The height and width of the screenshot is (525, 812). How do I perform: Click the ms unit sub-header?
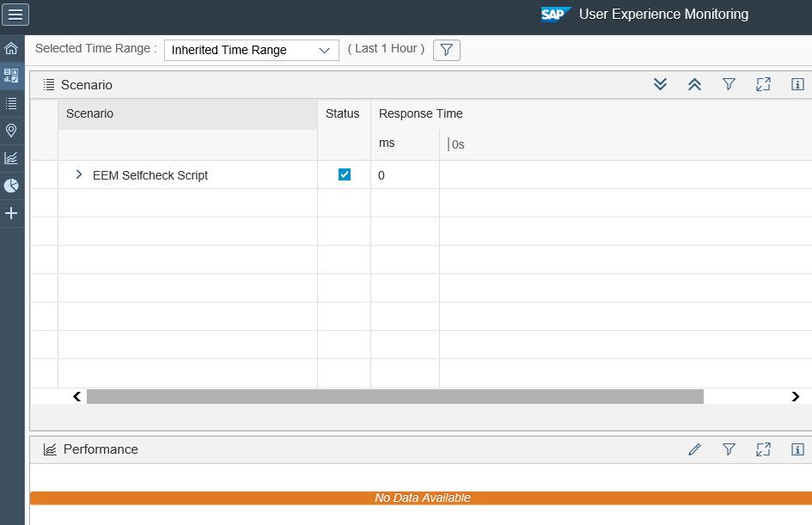[387, 143]
